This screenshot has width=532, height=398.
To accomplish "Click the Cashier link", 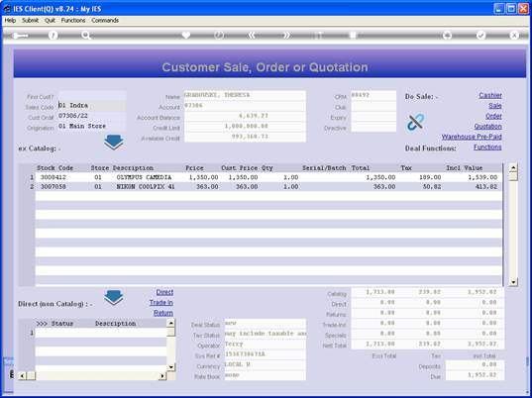I will (x=490, y=96).
